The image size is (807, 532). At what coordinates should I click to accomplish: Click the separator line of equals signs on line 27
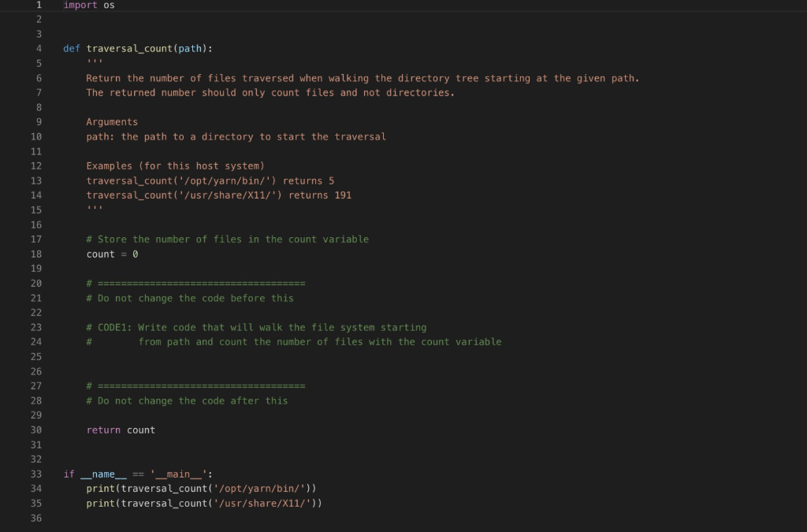tap(195, 385)
